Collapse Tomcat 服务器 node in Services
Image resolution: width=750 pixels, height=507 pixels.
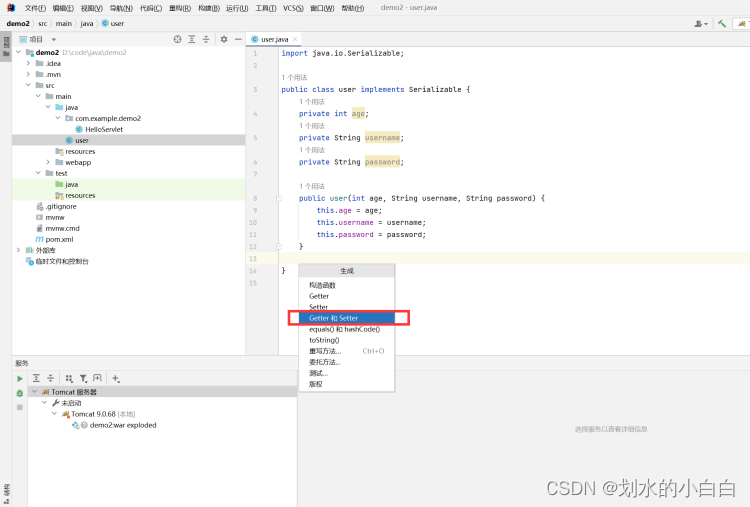coord(34,392)
